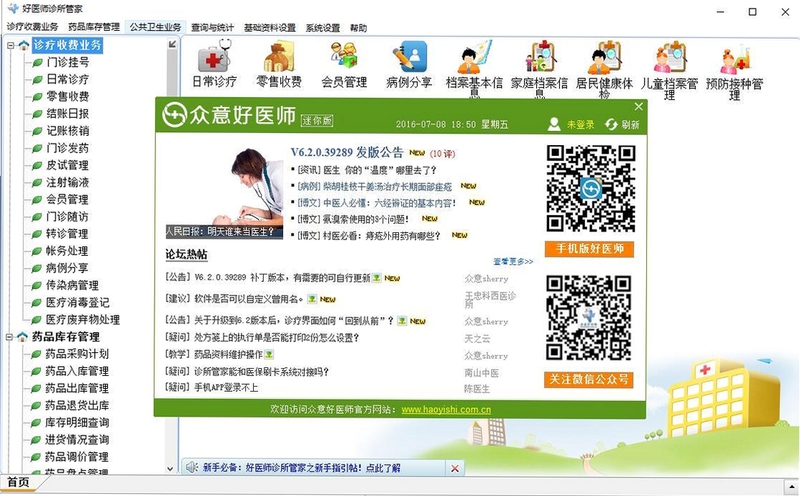The height and width of the screenshot is (496, 800).
Task: Select 帐务处理 in the sidebar tree
Action: click(x=68, y=251)
